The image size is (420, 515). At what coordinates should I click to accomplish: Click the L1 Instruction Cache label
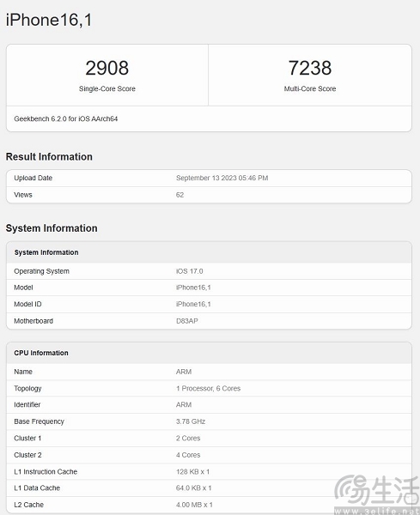(46, 472)
